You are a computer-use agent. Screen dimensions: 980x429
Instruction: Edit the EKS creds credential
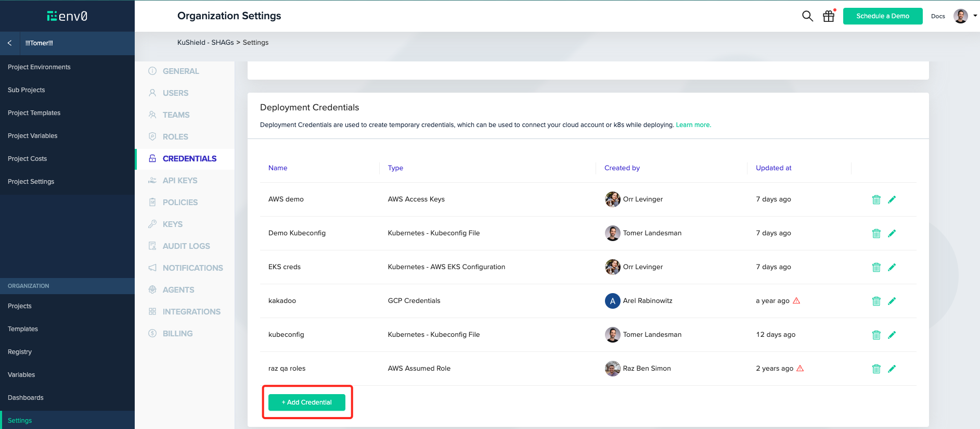[x=892, y=267]
